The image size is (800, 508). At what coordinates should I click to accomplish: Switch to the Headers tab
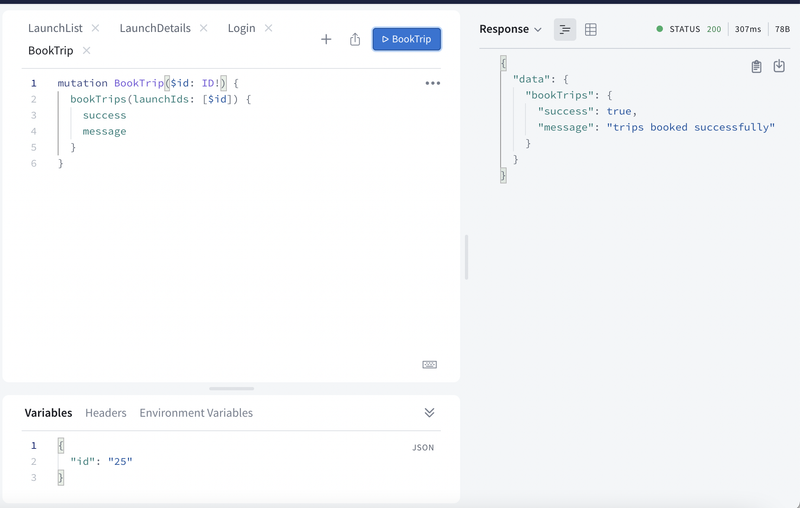[106, 413]
